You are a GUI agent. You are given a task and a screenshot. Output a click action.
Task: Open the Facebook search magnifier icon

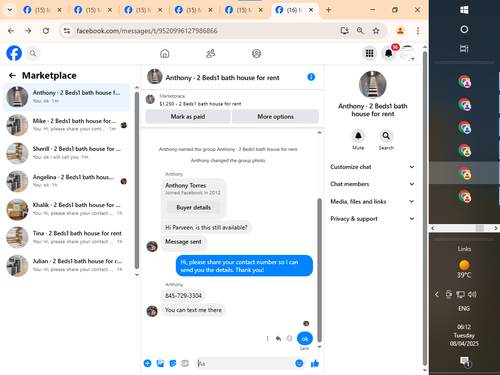point(33,53)
